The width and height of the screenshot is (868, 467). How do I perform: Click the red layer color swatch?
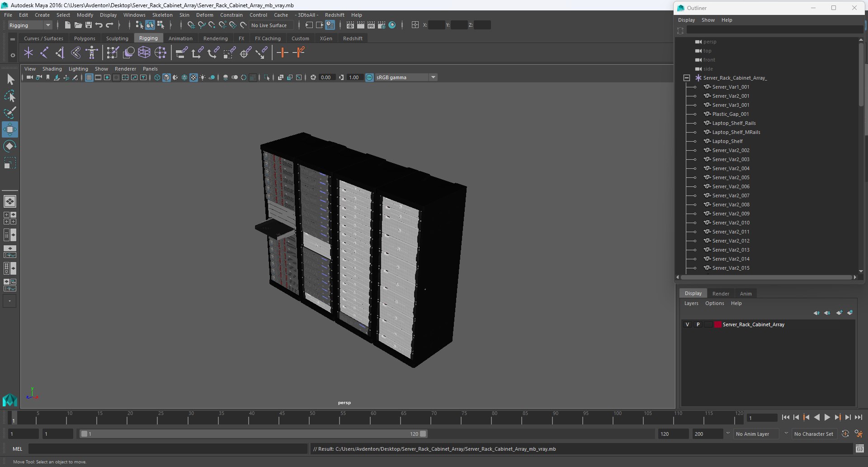pos(717,324)
